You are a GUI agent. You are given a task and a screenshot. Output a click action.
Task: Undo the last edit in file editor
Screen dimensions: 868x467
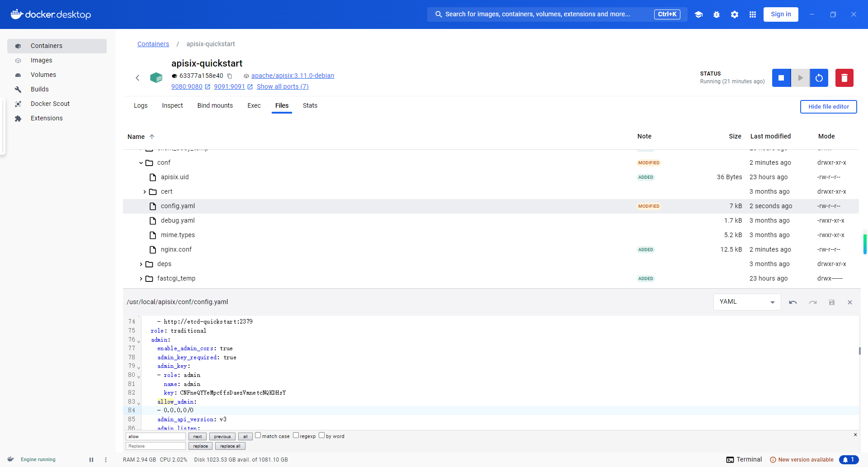(x=793, y=302)
